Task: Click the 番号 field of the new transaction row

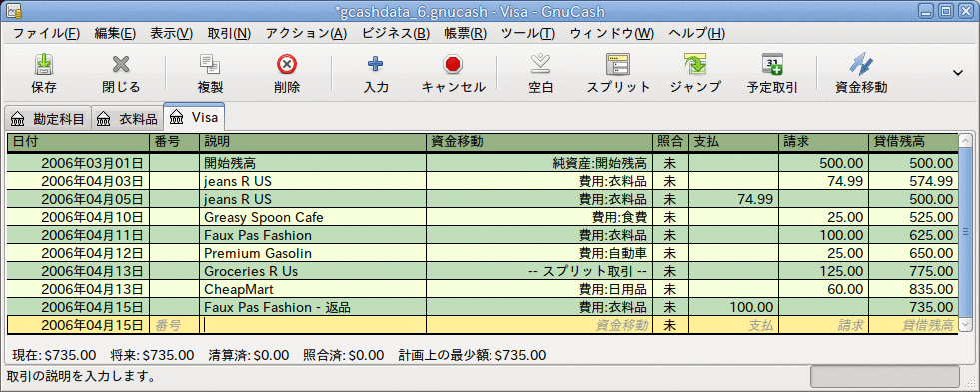Action: 175,325
